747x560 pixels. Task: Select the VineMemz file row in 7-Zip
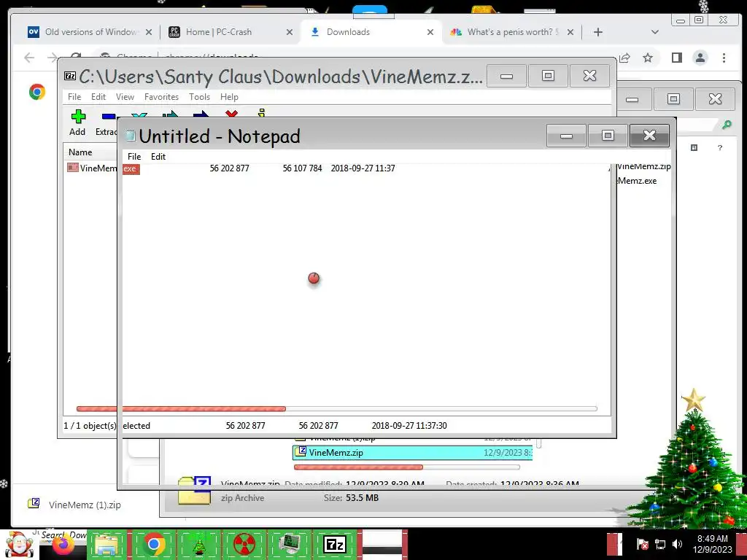[91, 168]
